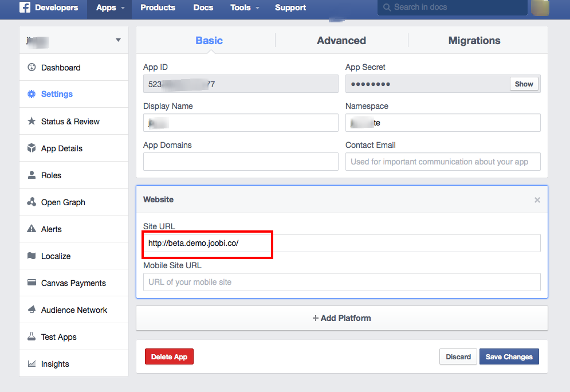Viewport: 570px width, 392px height.
Task: Click the Namespace field
Action: coord(443,123)
